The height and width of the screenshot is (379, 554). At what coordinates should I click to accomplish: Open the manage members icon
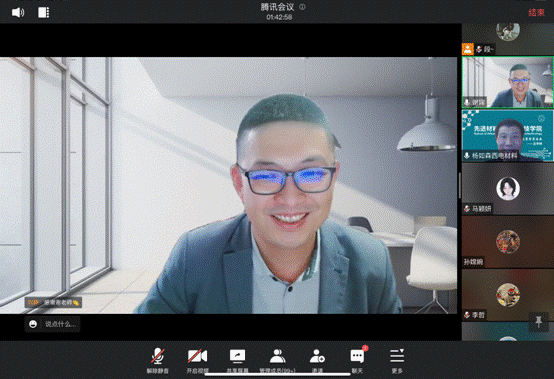point(277,360)
